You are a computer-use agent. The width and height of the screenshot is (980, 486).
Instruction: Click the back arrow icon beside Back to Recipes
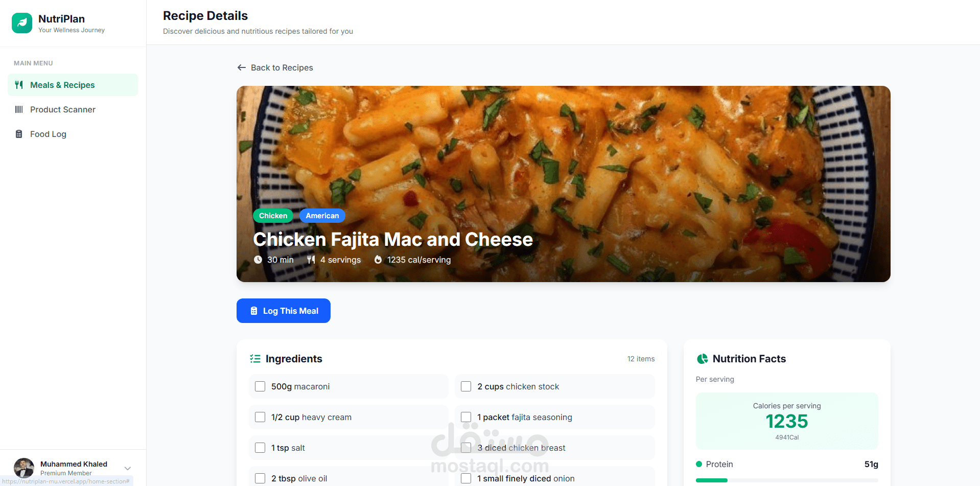(x=242, y=67)
